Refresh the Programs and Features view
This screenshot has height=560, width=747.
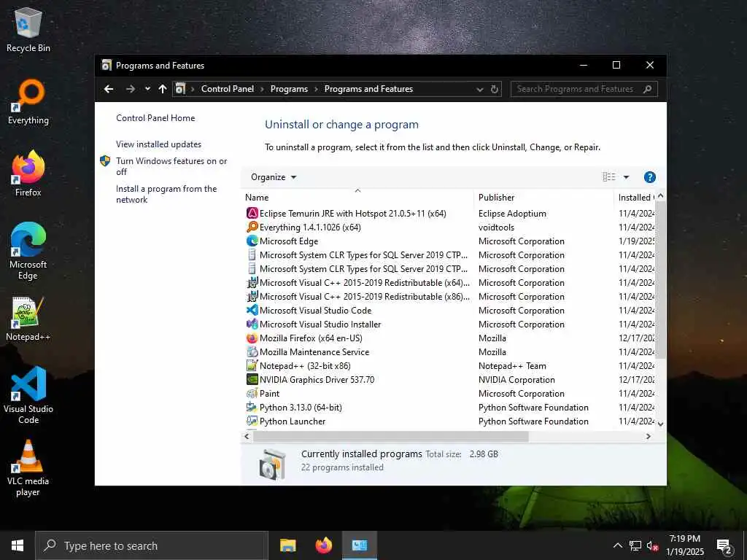point(495,89)
